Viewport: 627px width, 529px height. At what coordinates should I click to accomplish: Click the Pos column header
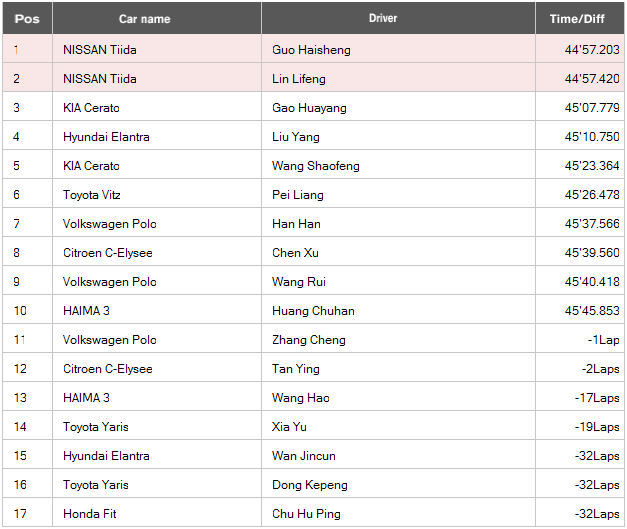(27, 18)
